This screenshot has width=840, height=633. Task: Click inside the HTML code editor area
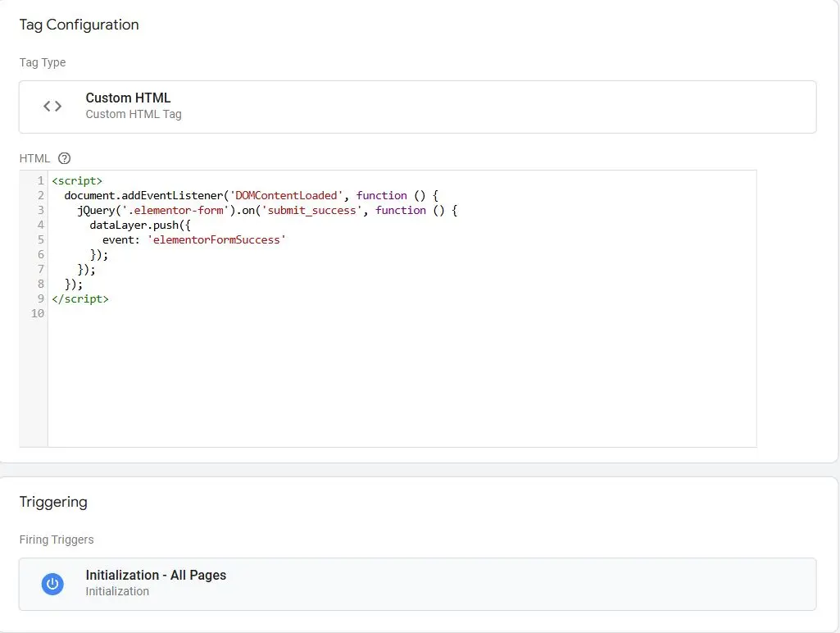402,308
